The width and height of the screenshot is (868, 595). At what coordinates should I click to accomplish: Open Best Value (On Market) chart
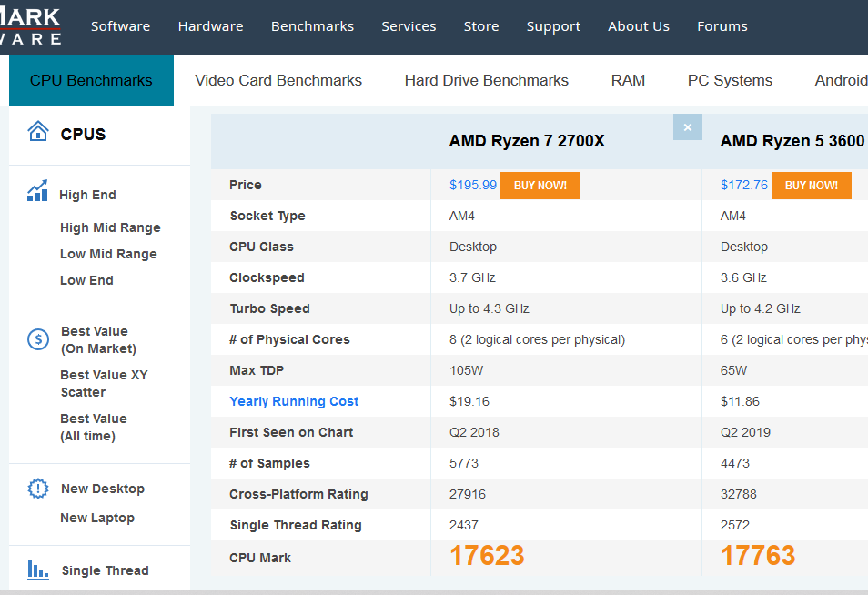tap(98, 340)
